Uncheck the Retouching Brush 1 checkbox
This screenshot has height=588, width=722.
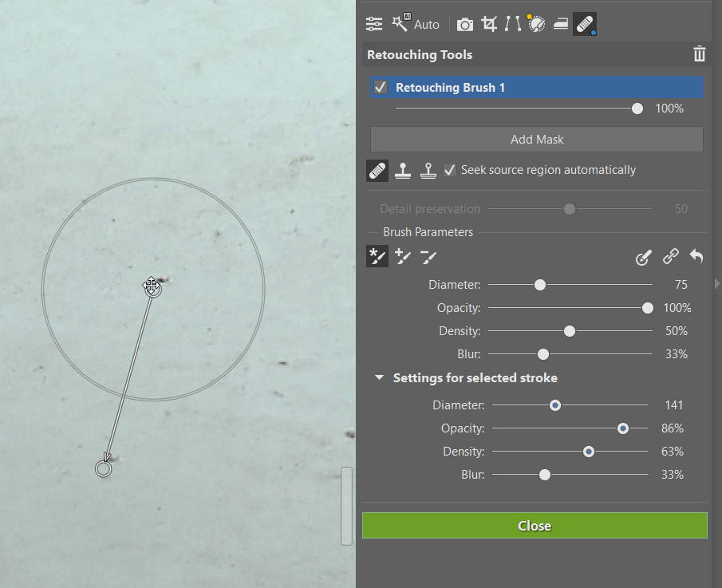point(381,87)
